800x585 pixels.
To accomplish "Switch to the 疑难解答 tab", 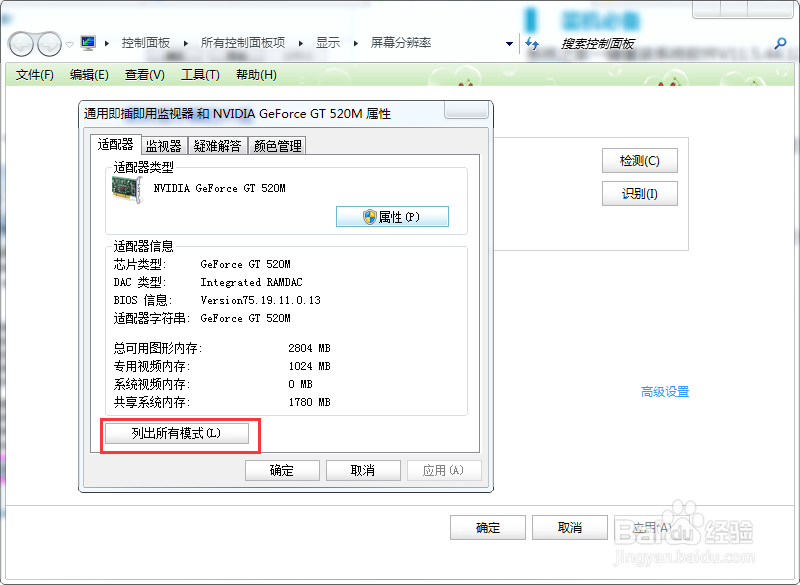I will tap(218, 146).
